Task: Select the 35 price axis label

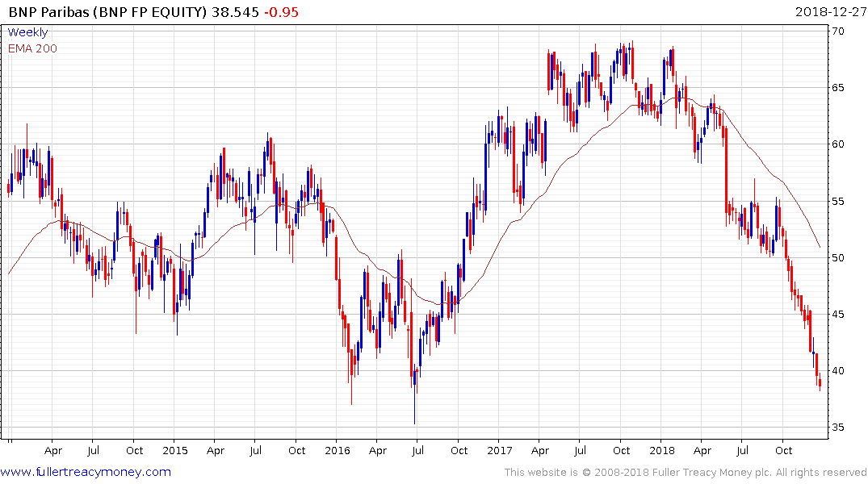Action: (838, 428)
